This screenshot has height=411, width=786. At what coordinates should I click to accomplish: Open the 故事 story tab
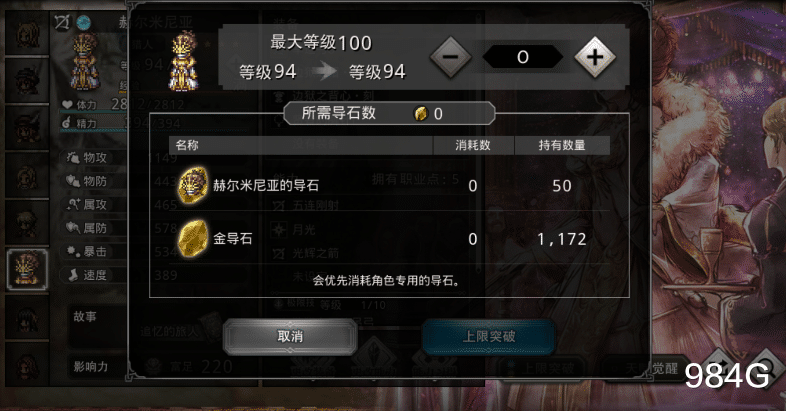pos(85,316)
